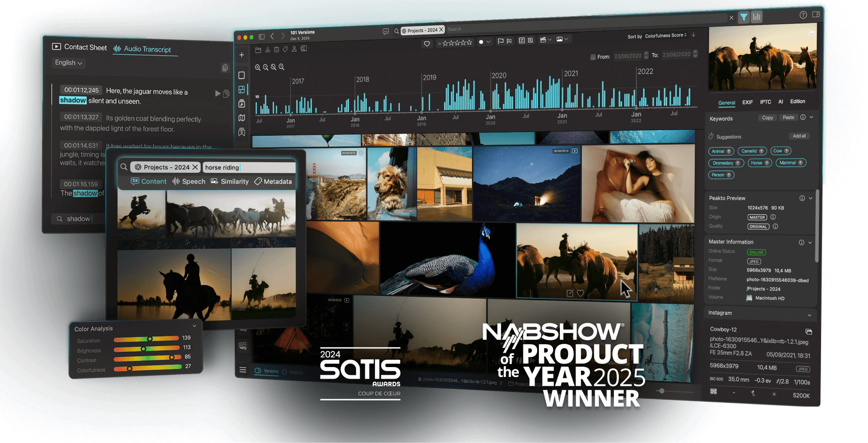Toggle sort direction arrow beside Colorfulness Score
This screenshot has width=868, height=443.
pyautogui.click(x=693, y=35)
